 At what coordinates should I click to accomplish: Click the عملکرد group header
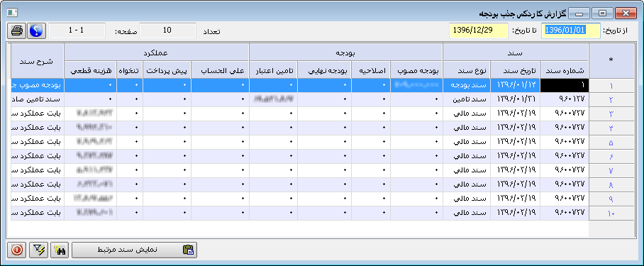[x=157, y=52]
